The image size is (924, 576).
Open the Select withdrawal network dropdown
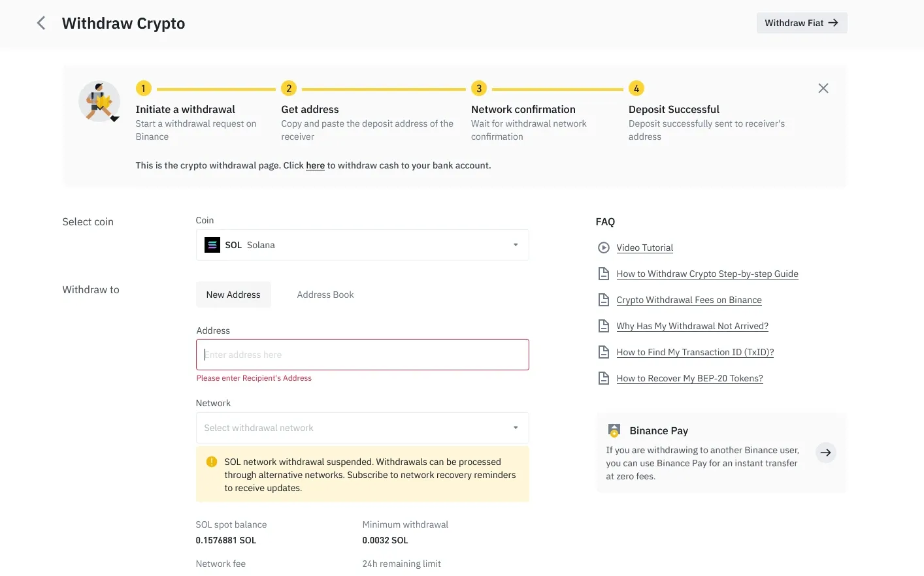(x=362, y=428)
